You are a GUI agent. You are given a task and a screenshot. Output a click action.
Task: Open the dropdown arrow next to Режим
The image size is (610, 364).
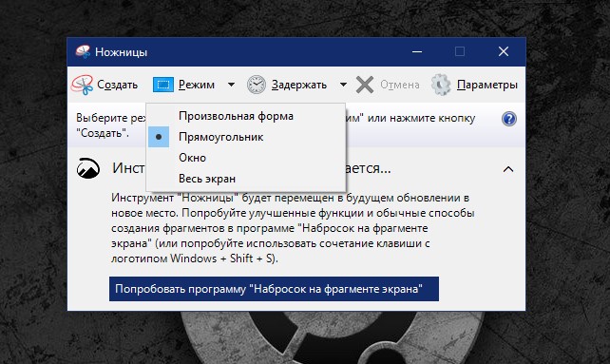tap(231, 85)
